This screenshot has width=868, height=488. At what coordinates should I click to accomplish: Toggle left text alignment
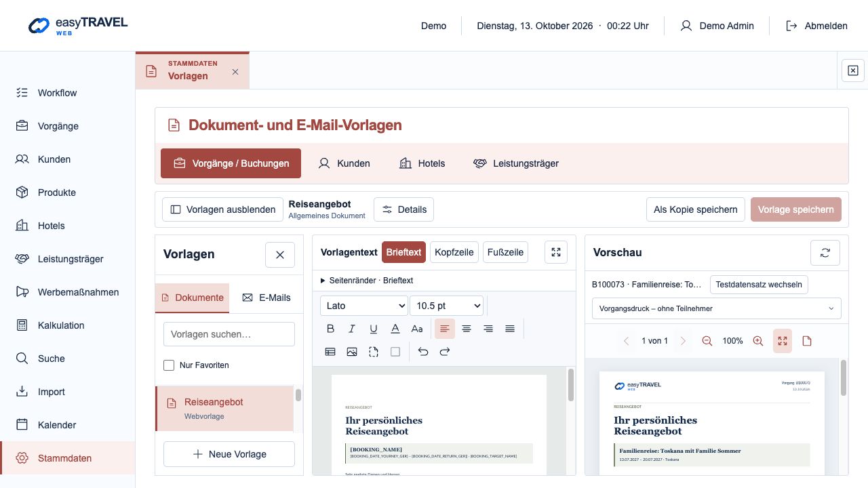point(445,329)
